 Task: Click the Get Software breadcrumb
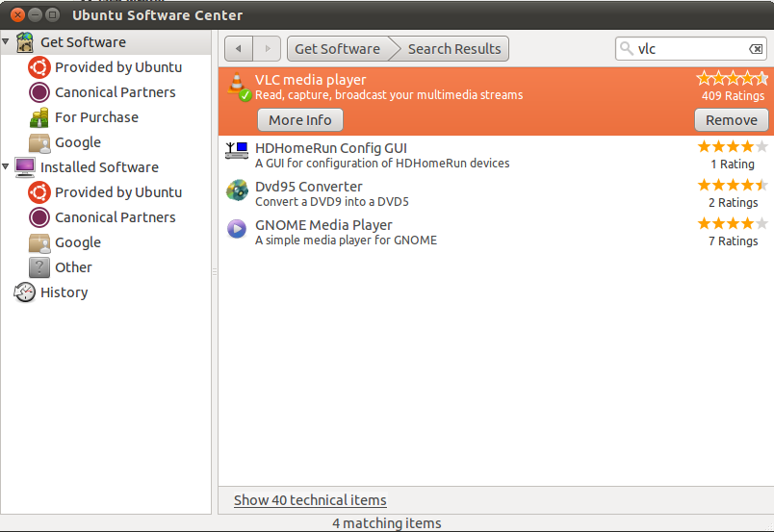[337, 49]
